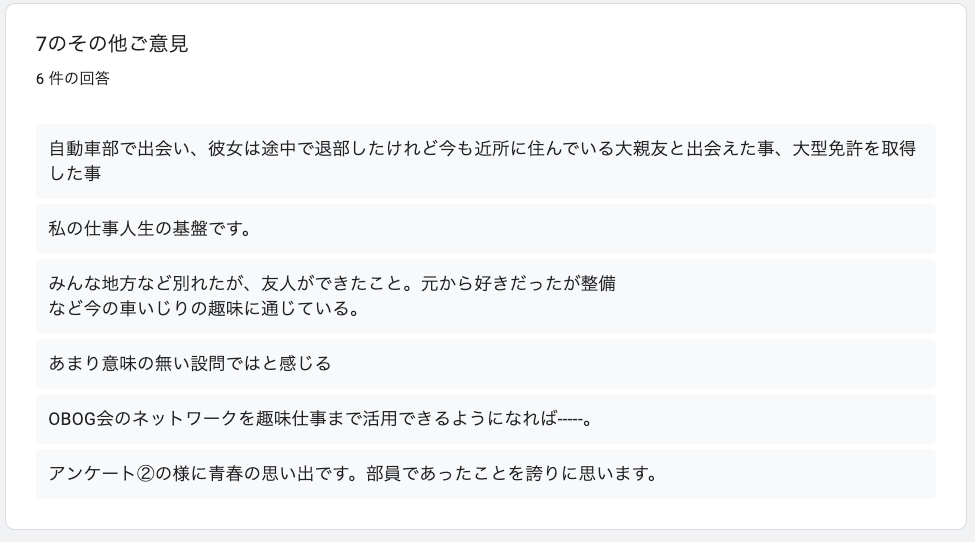
Task: Click the "OBOG会" text
Action: [x=82, y=419]
